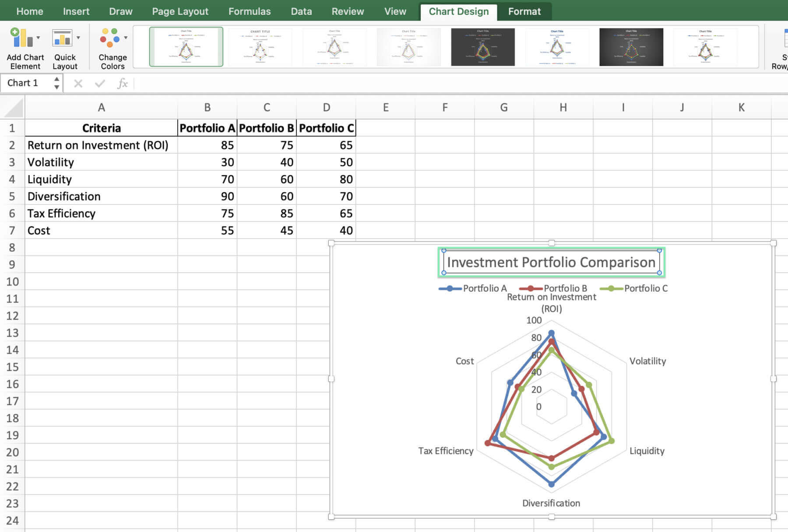Click the Volatility cell in column A
Image resolution: width=788 pixels, height=532 pixels.
click(x=101, y=162)
